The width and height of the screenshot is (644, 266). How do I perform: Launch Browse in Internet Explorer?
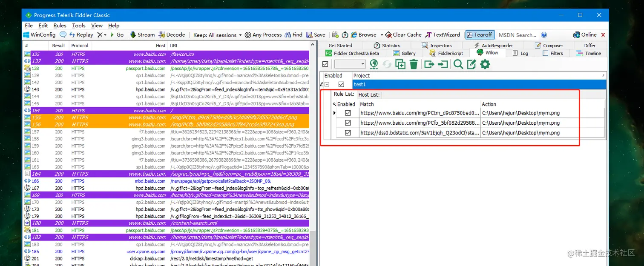pos(364,35)
